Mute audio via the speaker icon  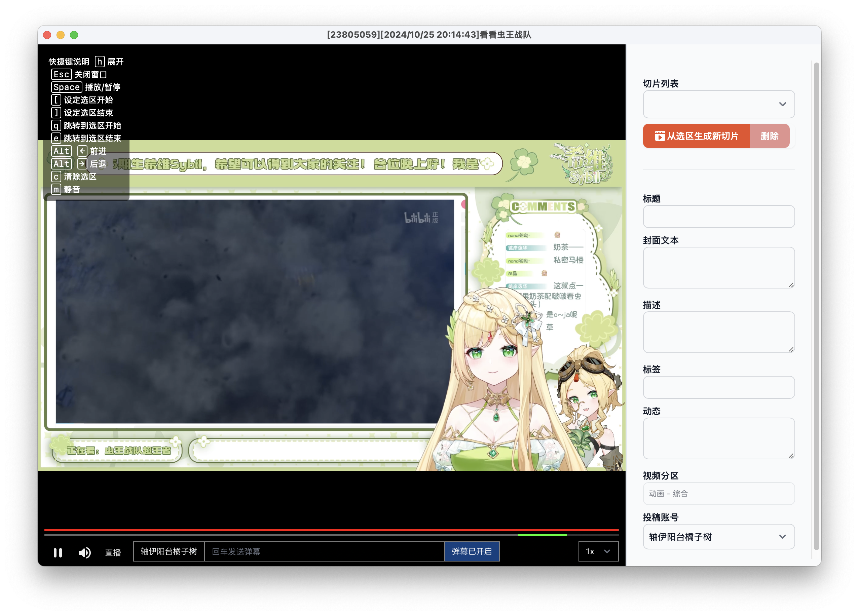point(84,553)
